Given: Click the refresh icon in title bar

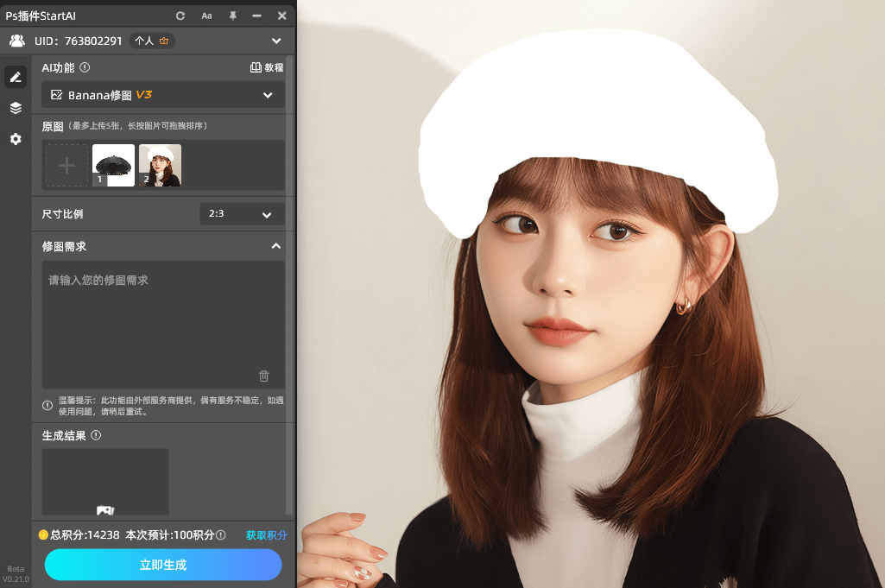Looking at the screenshot, I should coord(180,16).
